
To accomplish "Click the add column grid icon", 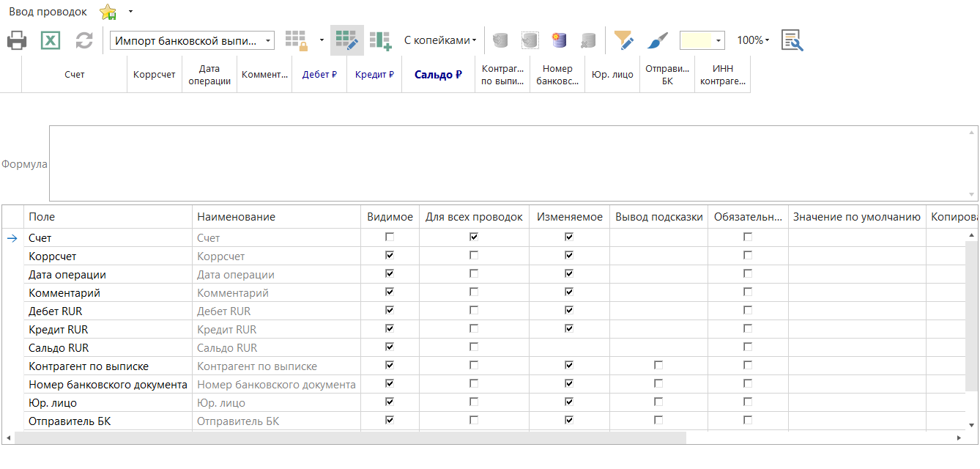I will coord(380,40).
